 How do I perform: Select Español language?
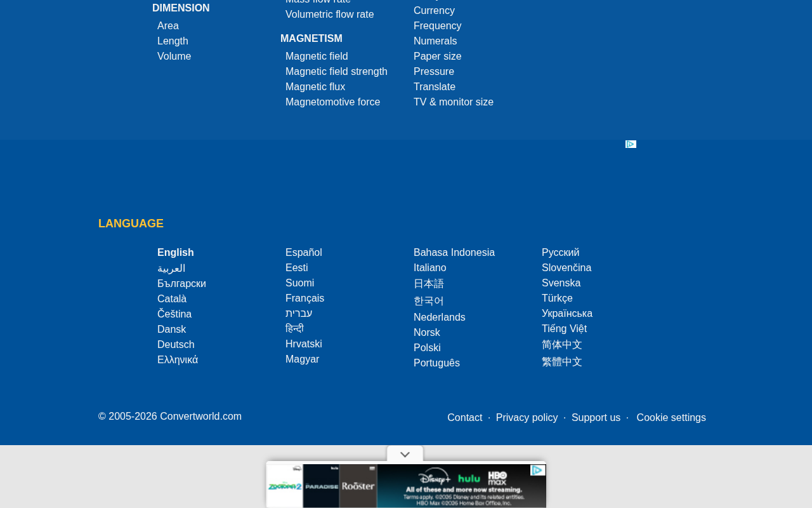pyautogui.click(x=304, y=253)
